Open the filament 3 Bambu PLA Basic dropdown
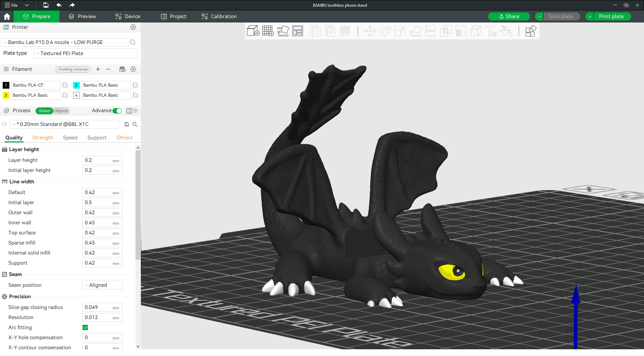 36,95
